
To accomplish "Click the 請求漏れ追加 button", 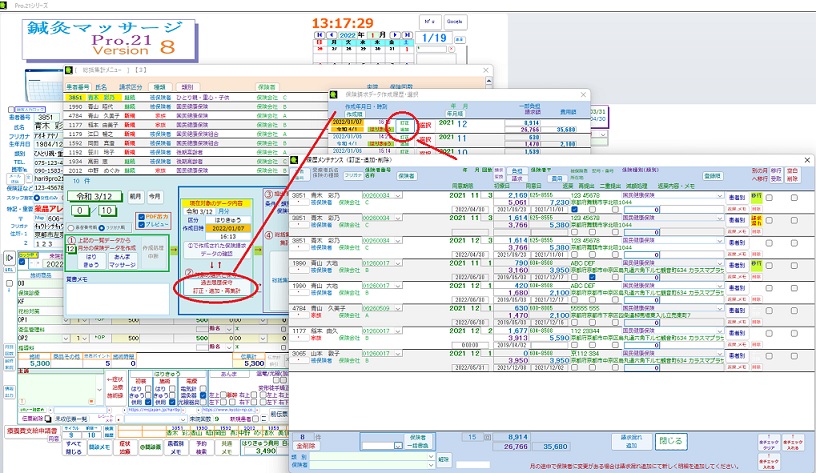I will coord(631,441).
